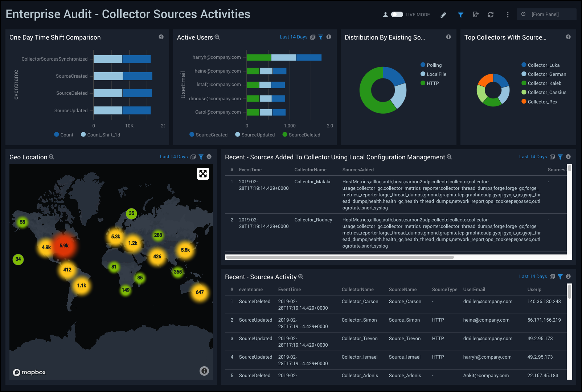Click the Polling legend color swatch
This screenshot has width=582, height=392.
[423, 65]
